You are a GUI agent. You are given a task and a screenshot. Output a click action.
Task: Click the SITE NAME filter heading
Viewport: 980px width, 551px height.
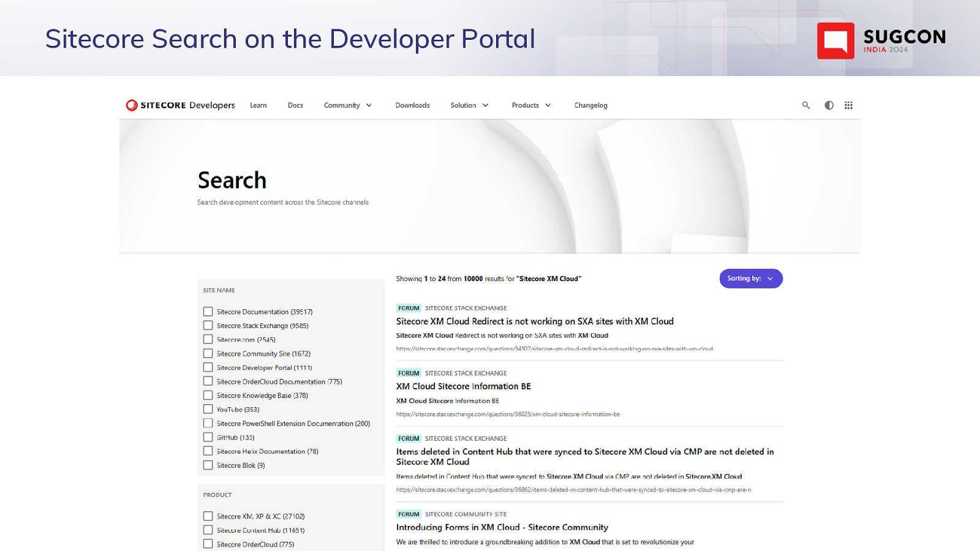point(219,290)
